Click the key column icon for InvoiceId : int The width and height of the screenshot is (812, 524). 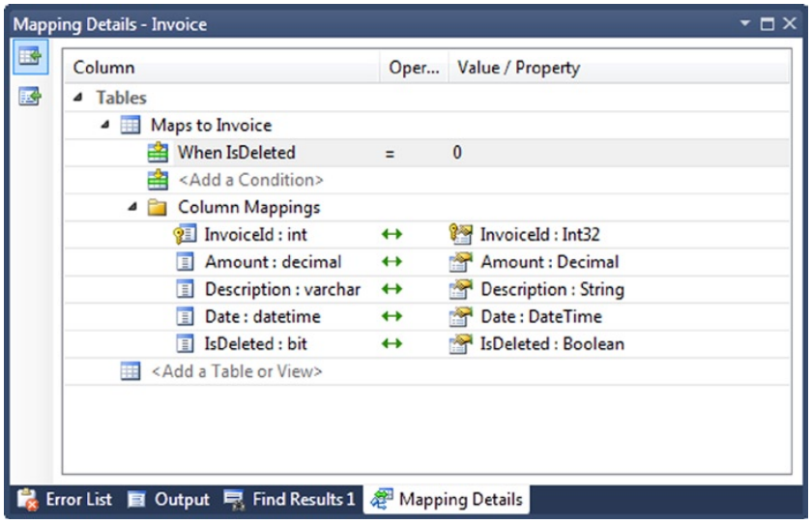click(x=185, y=235)
